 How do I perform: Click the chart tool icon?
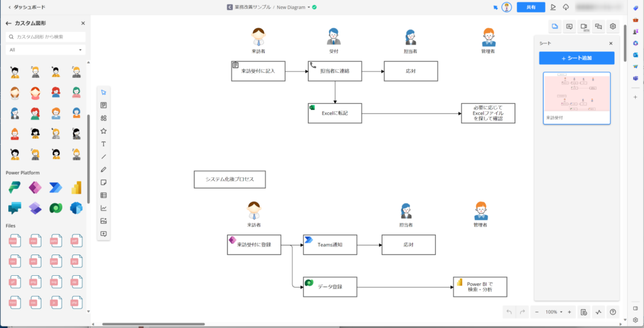tap(103, 208)
